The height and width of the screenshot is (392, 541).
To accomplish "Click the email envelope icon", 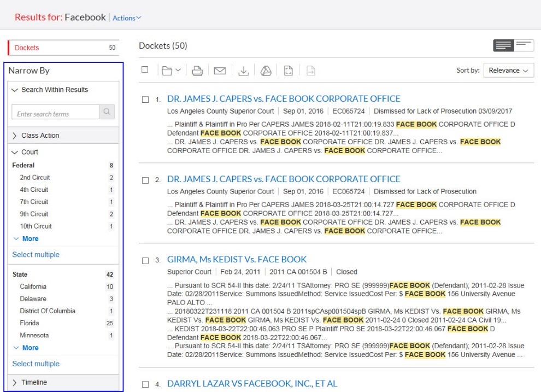I will [220, 71].
